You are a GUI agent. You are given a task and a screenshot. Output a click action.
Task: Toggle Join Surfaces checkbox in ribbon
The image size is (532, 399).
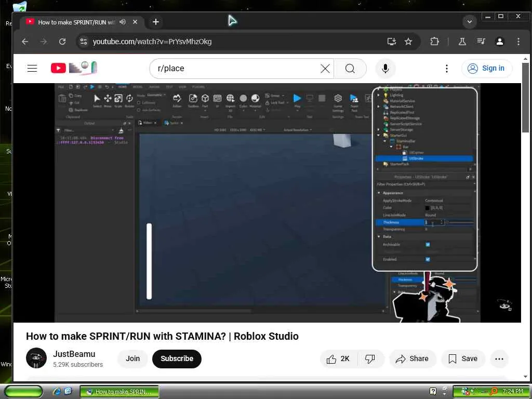(x=139, y=110)
